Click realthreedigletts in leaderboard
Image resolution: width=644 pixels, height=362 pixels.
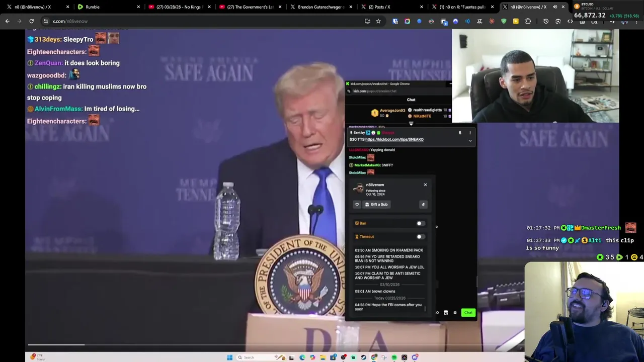428,110
